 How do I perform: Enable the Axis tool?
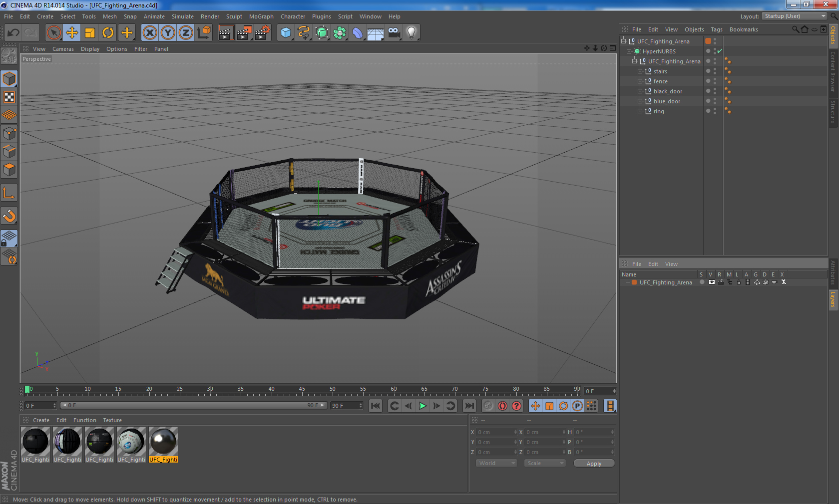tap(9, 193)
